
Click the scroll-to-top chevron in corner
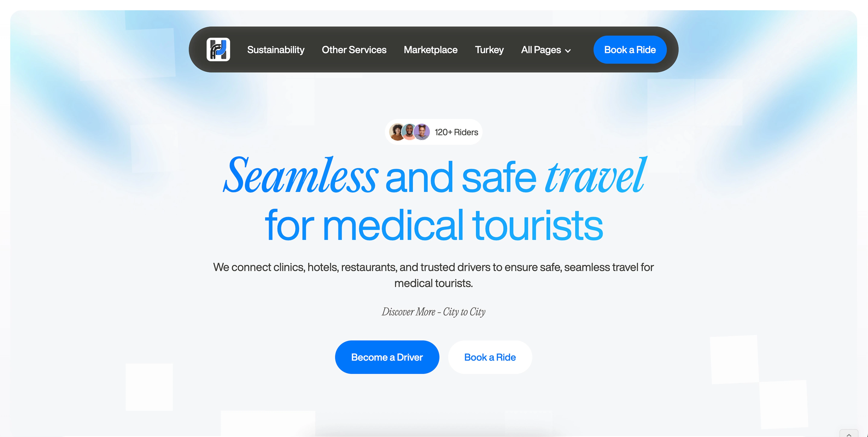pos(849,434)
